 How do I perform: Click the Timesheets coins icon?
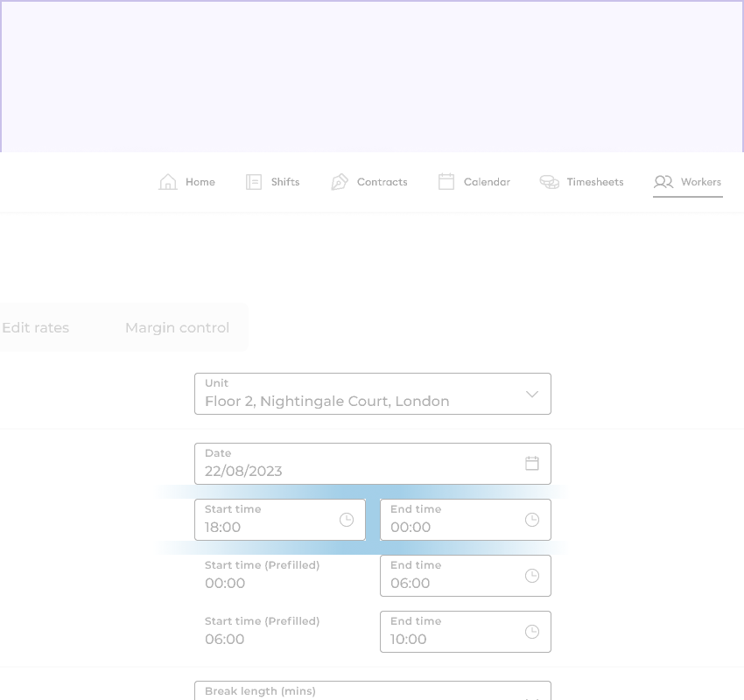550,182
